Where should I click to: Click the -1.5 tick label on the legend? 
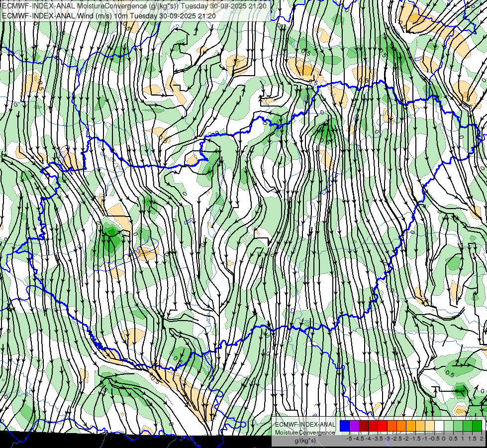[415, 439]
